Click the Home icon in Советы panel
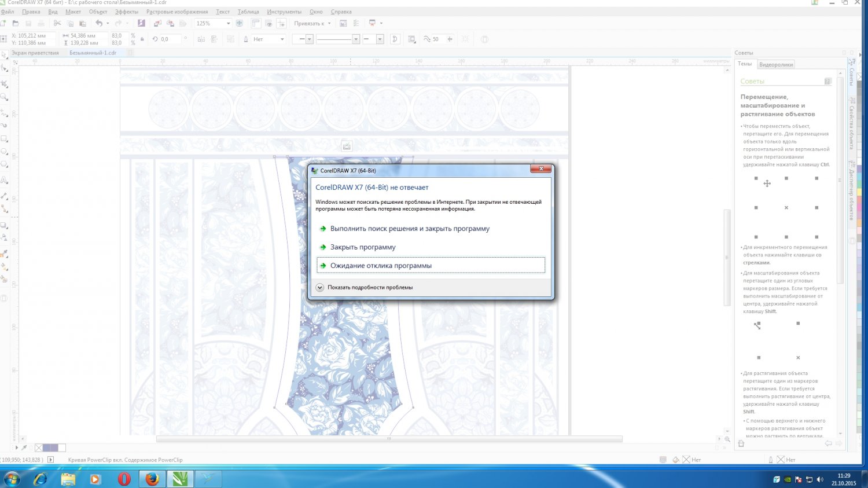The width and height of the screenshot is (868, 488). click(x=741, y=443)
